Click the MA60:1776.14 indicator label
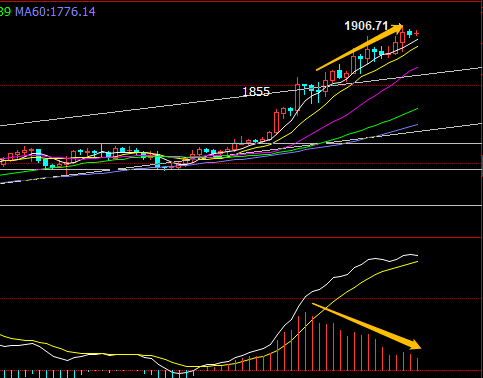Viewport: 483px width, 378px height. pos(55,12)
